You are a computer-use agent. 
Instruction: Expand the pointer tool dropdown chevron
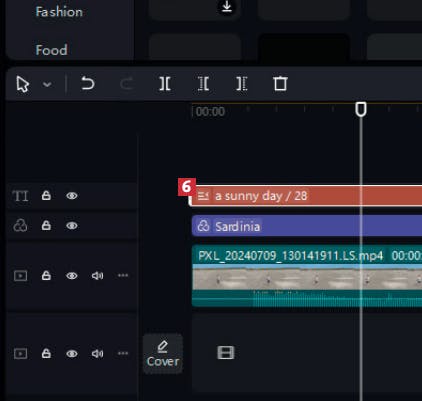[47, 84]
